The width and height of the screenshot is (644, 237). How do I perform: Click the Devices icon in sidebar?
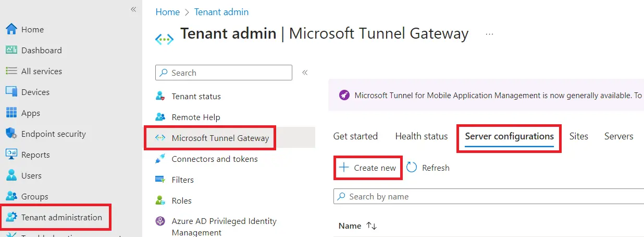pyautogui.click(x=11, y=92)
